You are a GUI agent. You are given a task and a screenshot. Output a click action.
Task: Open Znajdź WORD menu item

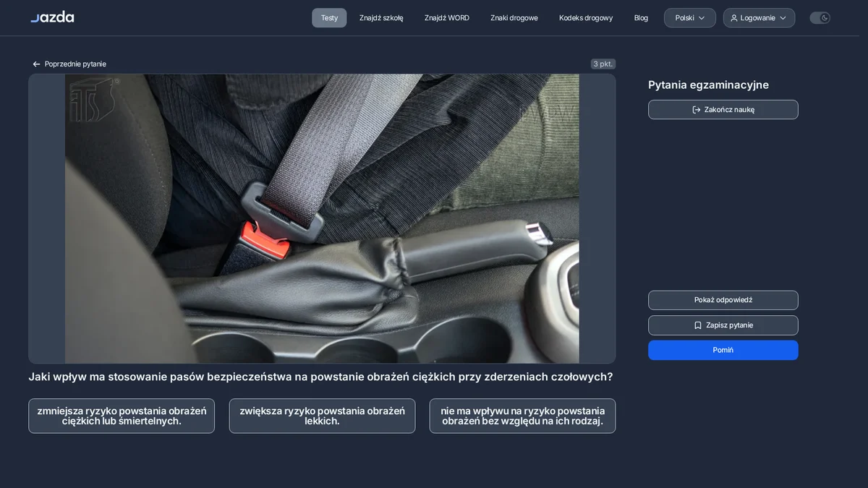click(447, 18)
